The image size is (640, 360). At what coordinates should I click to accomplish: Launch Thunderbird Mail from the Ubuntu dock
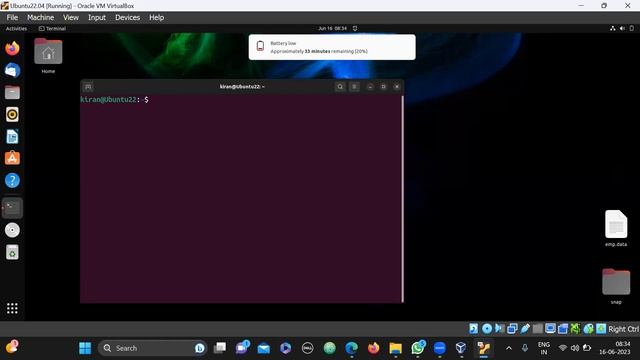click(12, 71)
